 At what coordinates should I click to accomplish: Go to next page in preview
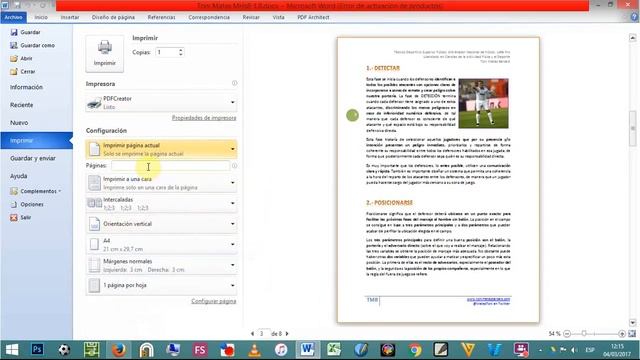click(287, 333)
